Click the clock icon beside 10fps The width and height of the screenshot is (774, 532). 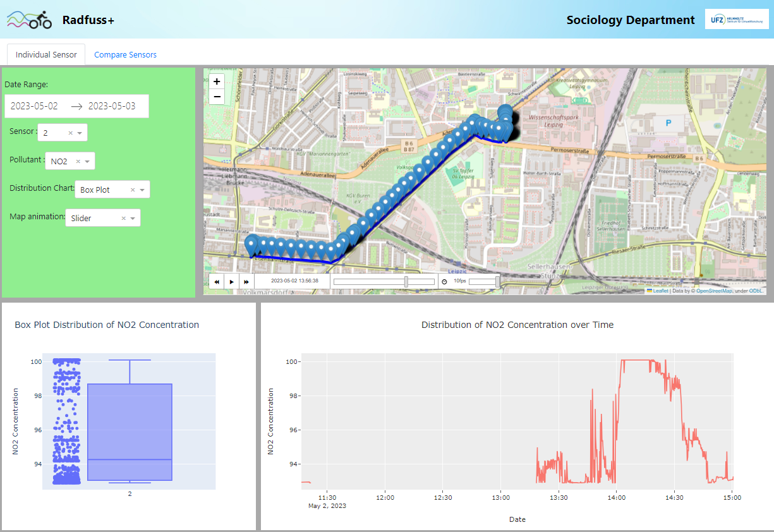tap(444, 281)
